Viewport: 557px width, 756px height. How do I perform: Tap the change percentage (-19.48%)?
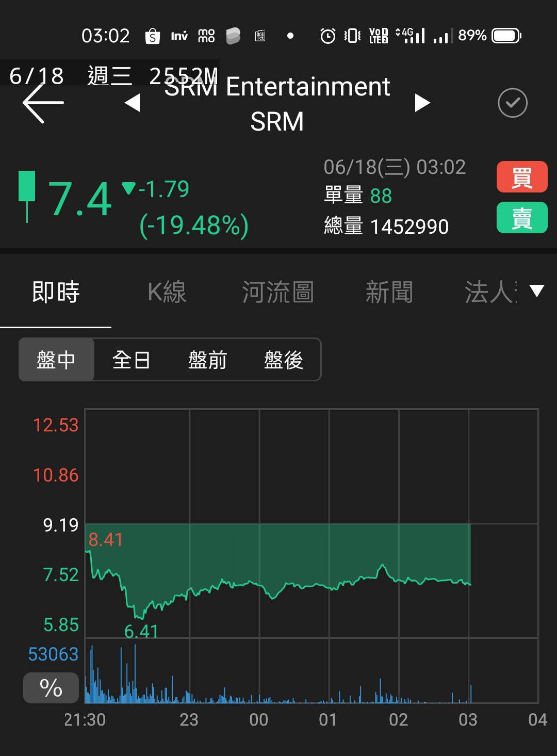(x=194, y=226)
